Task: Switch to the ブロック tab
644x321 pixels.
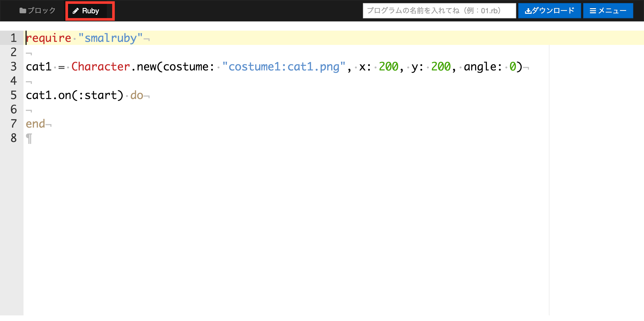Action: [x=38, y=11]
